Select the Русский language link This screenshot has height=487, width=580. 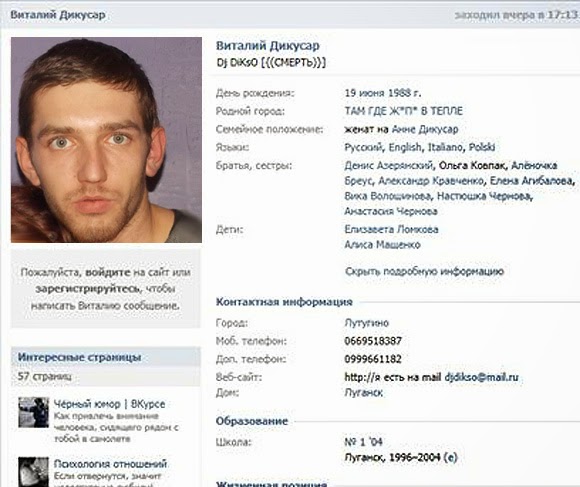(362, 147)
